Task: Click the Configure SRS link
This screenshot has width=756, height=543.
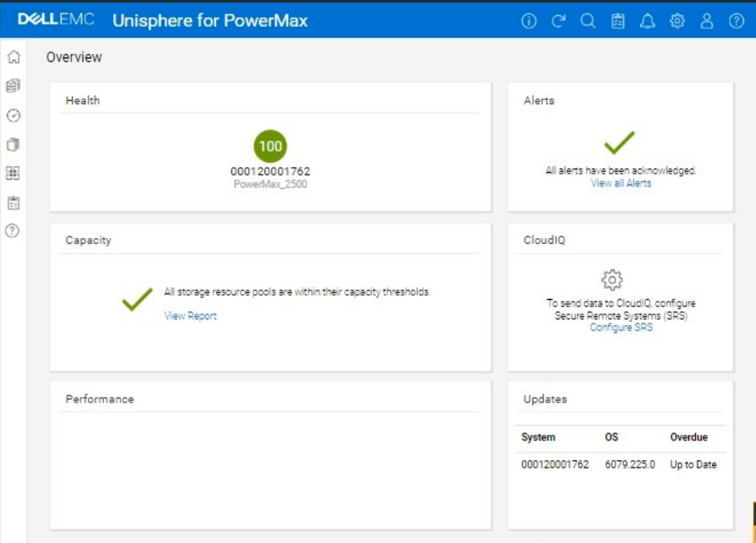Action: pos(620,328)
